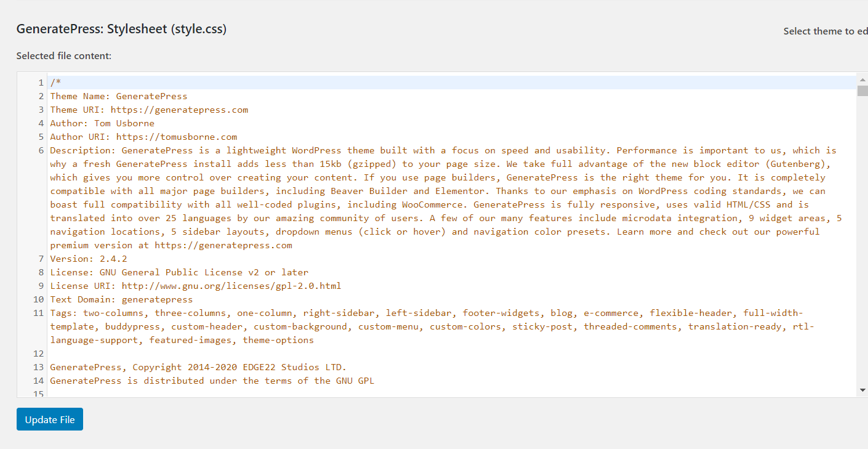This screenshot has width=868, height=449.
Task: Click the 'Version: 2.4.2' line
Action: 89,259
